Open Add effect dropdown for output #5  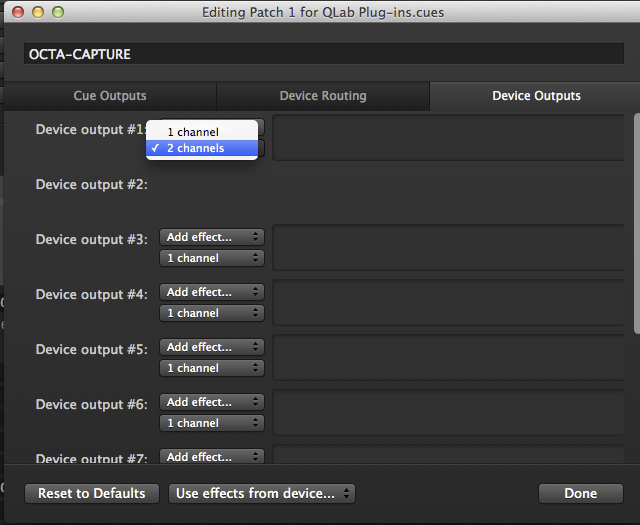pos(212,347)
